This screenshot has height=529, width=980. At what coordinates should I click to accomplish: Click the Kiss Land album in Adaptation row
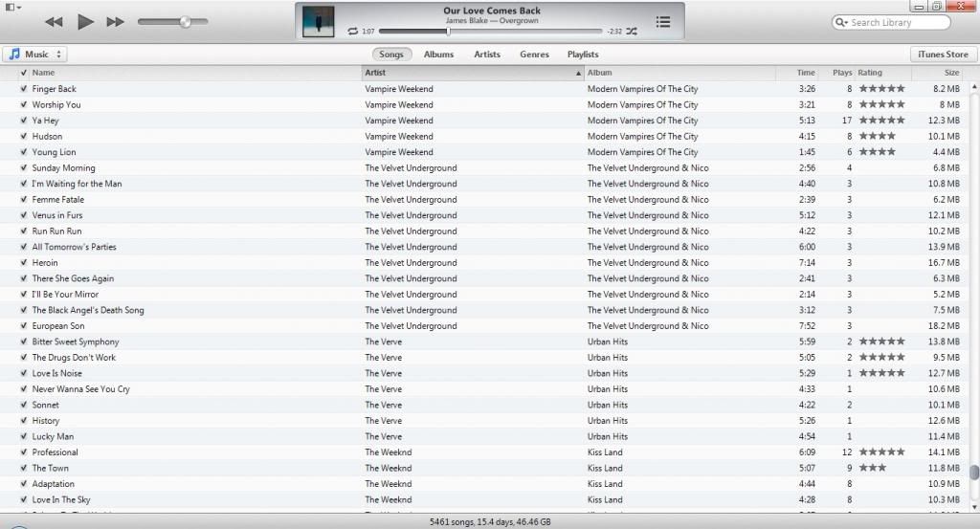pos(605,484)
